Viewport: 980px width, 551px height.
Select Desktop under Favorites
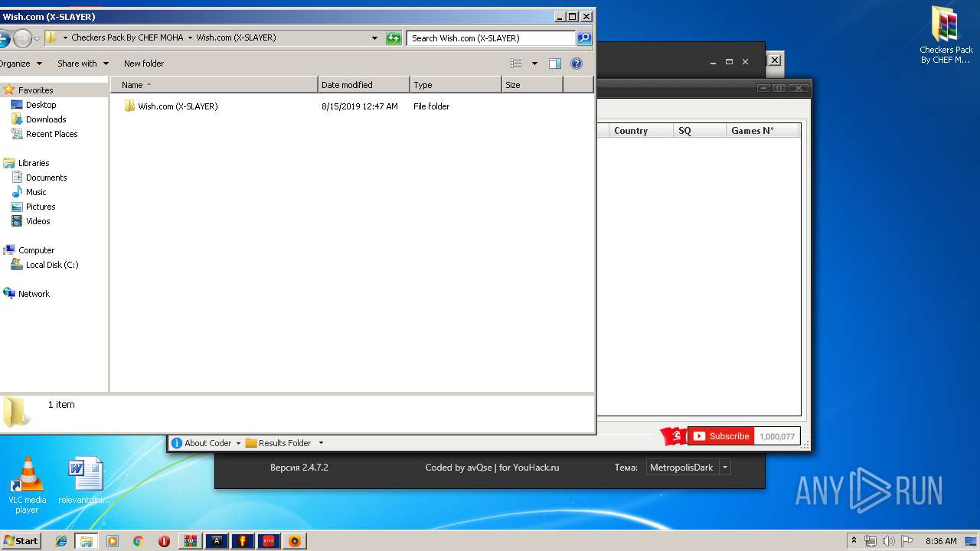point(41,105)
